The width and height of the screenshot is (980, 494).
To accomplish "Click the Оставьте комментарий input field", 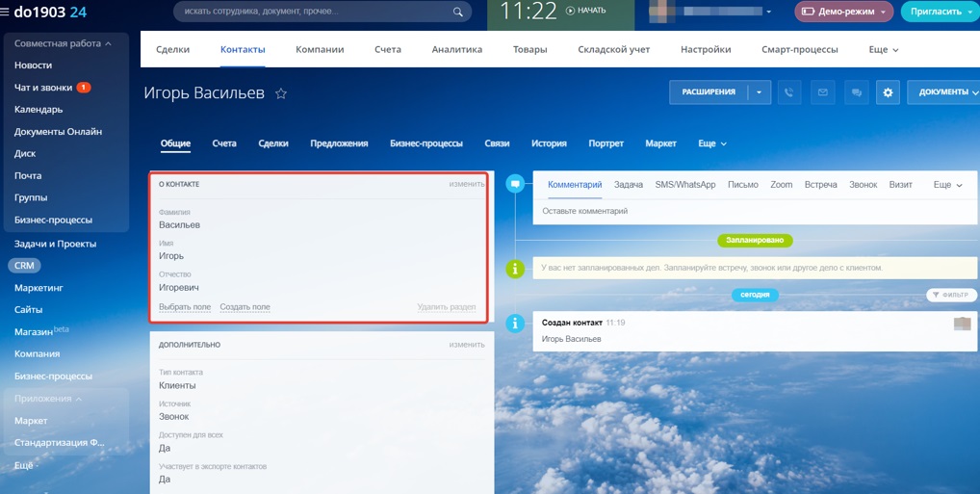I will point(757,211).
